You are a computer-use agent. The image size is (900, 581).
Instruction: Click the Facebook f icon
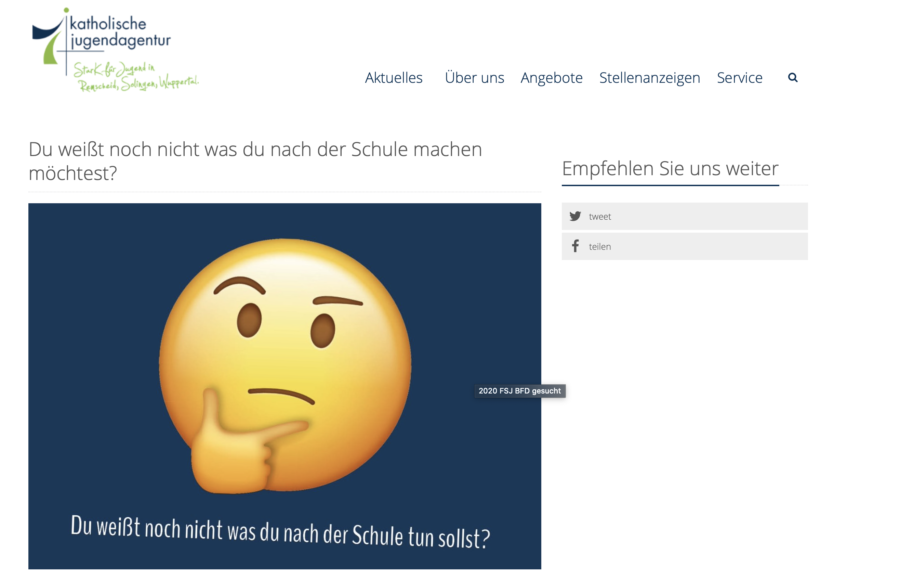575,246
